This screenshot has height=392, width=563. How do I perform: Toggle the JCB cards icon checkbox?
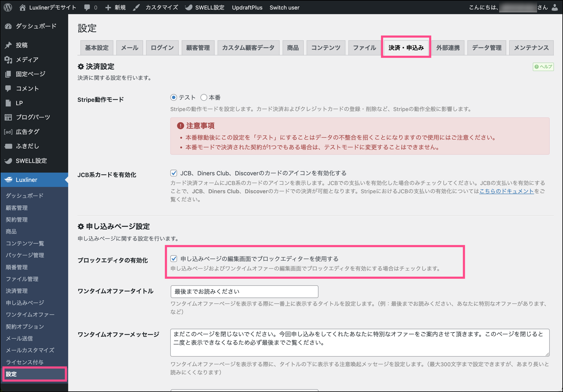point(174,173)
